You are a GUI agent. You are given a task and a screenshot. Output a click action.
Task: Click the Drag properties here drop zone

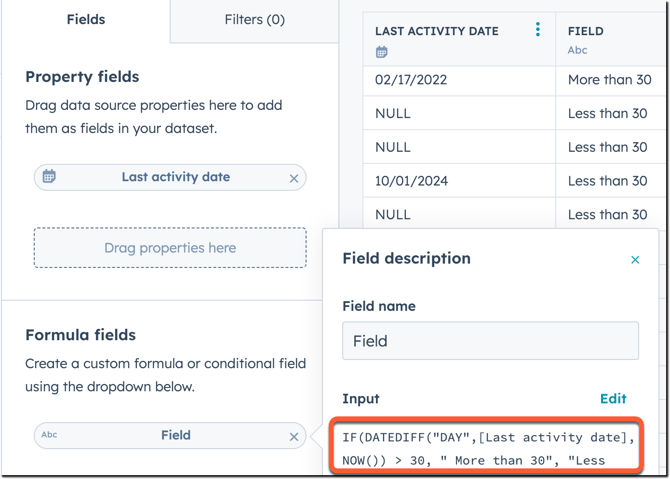pyautogui.click(x=170, y=248)
